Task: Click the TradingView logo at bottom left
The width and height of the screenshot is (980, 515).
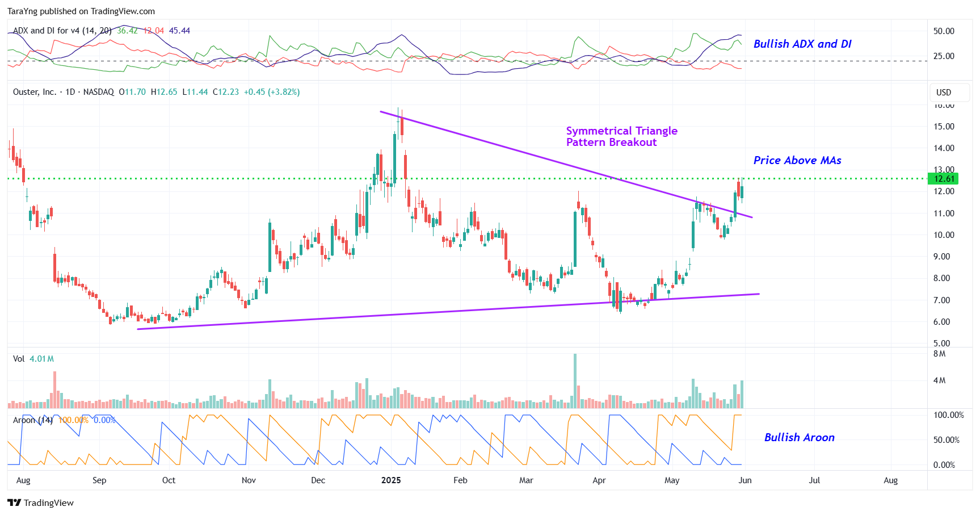Action: pos(40,503)
